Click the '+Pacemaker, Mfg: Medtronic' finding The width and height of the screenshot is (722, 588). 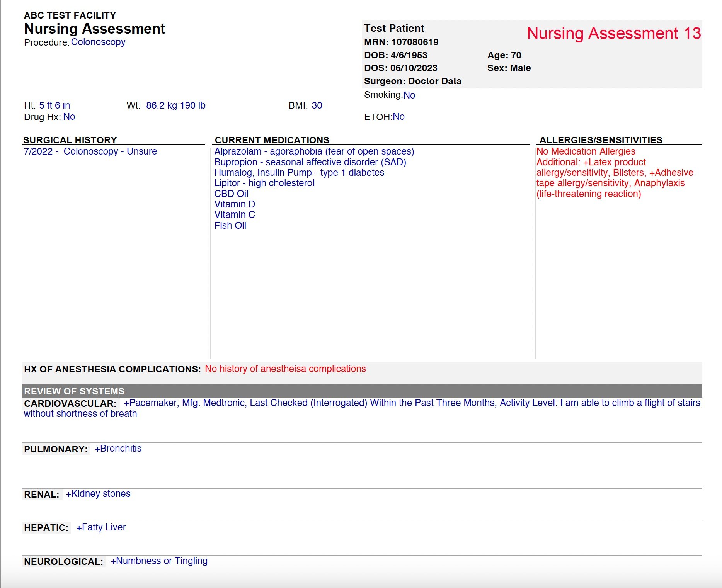pyautogui.click(x=185, y=403)
